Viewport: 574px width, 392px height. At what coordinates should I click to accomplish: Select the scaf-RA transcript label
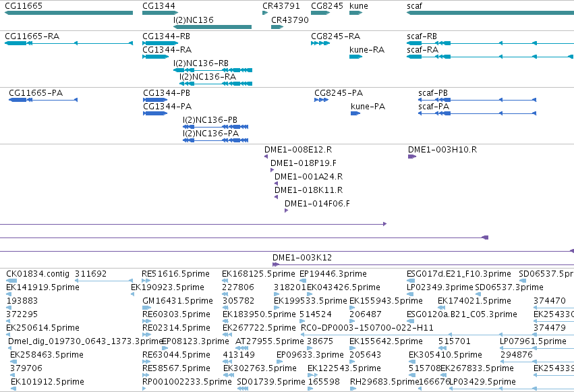click(x=422, y=50)
